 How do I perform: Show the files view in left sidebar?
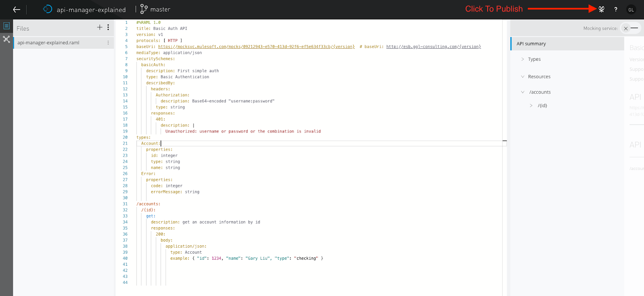(x=6, y=26)
